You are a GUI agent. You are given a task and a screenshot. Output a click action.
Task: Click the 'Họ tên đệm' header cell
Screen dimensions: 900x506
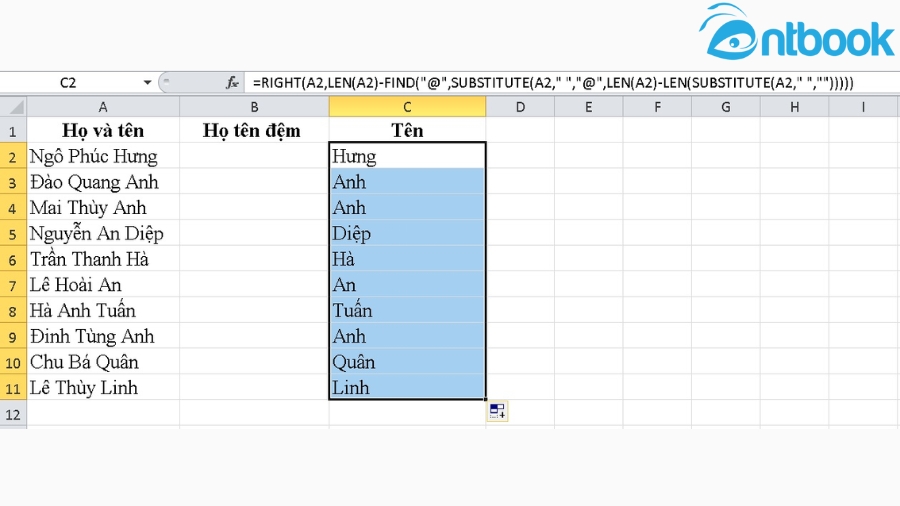pyautogui.click(x=254, y=130)
